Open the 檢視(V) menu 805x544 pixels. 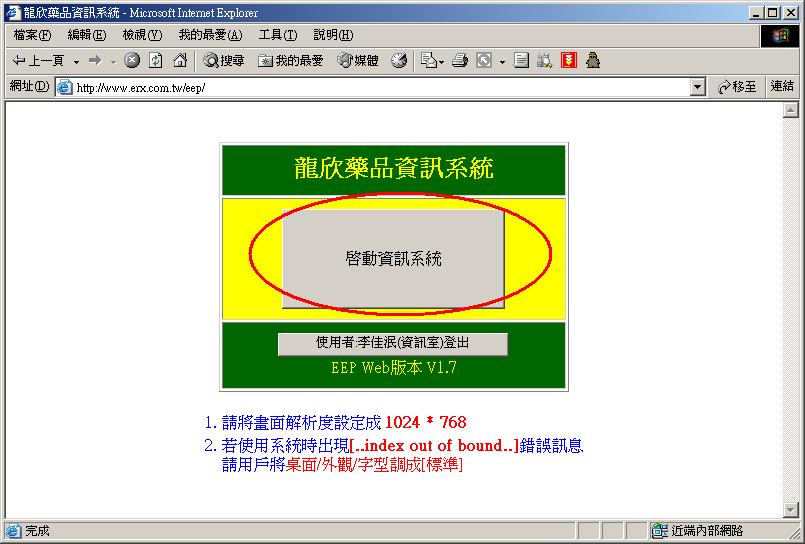pyautogui.click(x=142, y=35)
